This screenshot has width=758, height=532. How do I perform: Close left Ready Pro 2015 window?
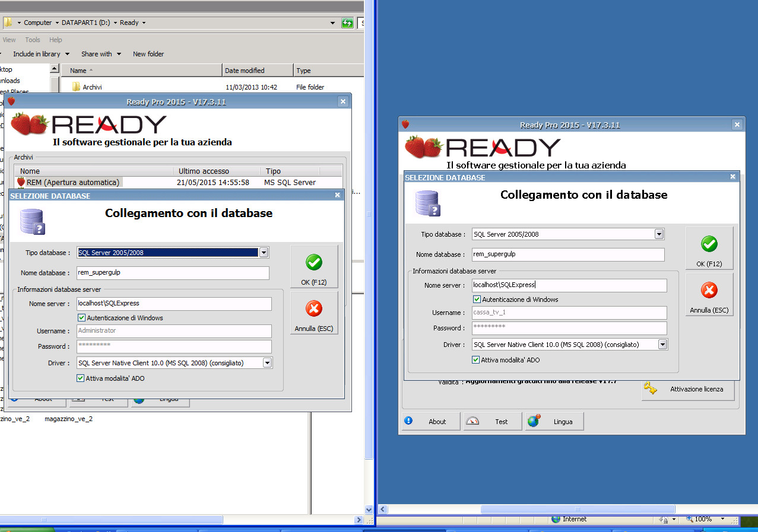(x=342, y=101)
